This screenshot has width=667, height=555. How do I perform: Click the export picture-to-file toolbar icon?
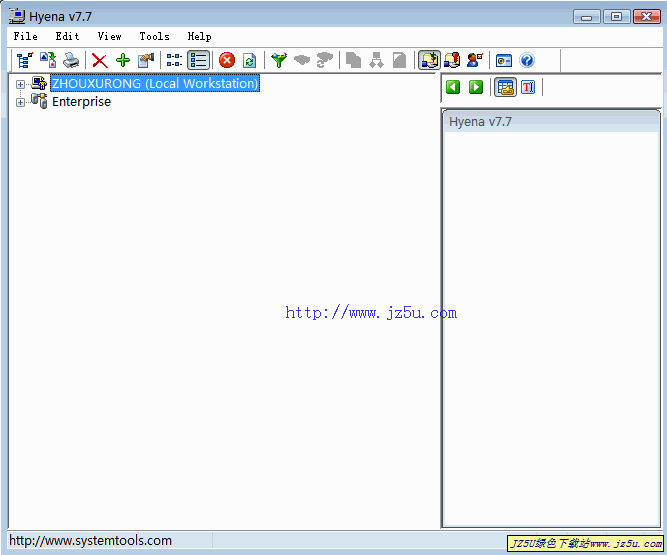(48, 60)
